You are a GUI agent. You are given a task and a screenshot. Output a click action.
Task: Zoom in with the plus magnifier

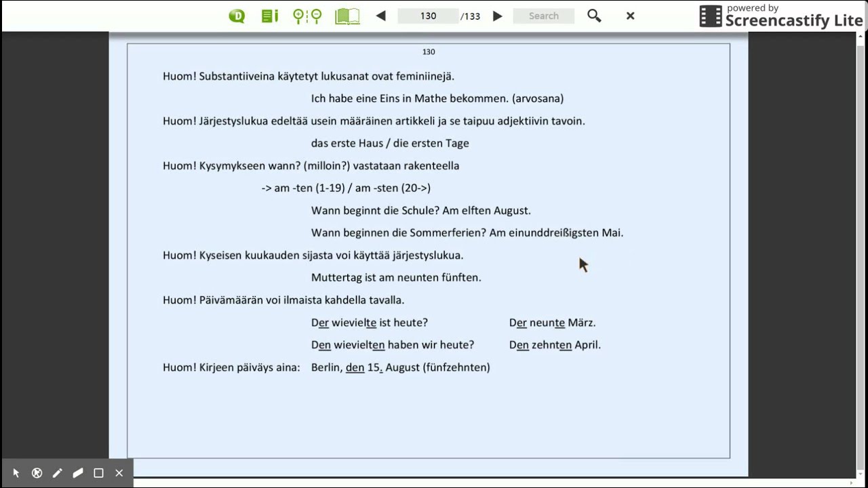coord(298,16)
